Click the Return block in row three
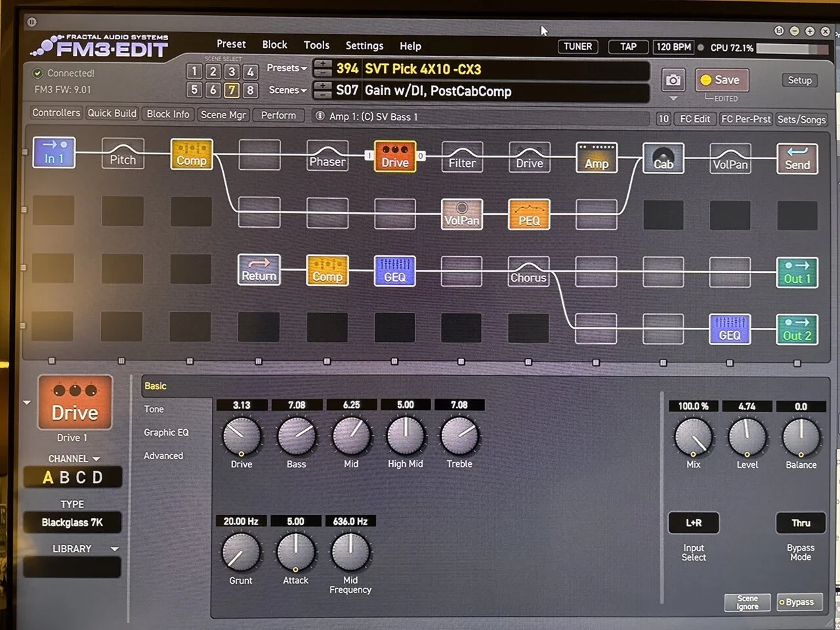Image resolution: width=840 pixels, height=630 pixels. pos(259,270)
